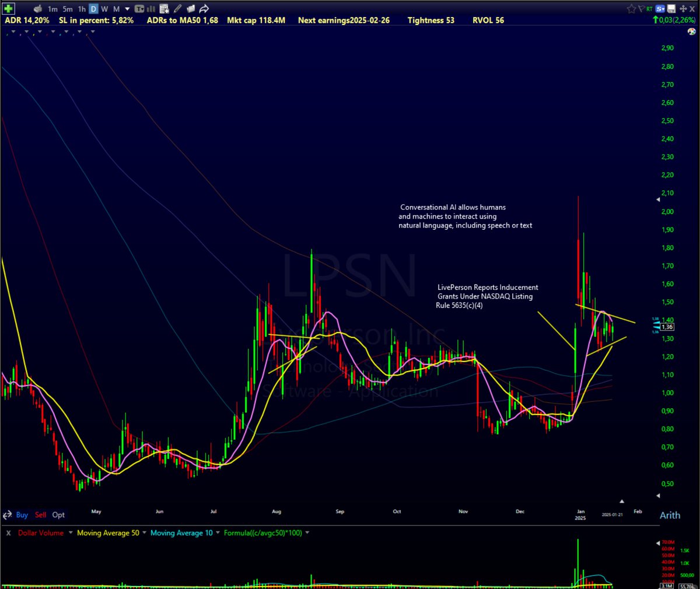Image resolution: width=700 pixels, height=589 pixels.
Task: Click the arrow beside 70.0M on volume axis
Action: (x=659, y=543)
